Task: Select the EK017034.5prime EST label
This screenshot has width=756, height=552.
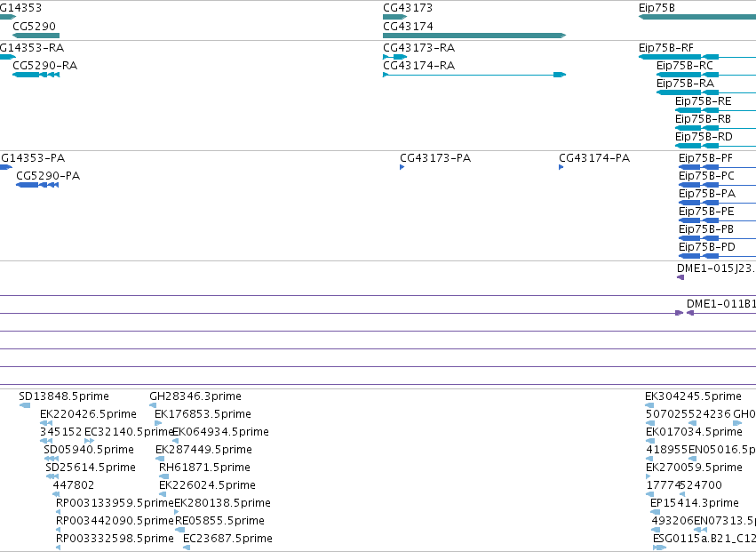Action: click(x=695, y=432)
